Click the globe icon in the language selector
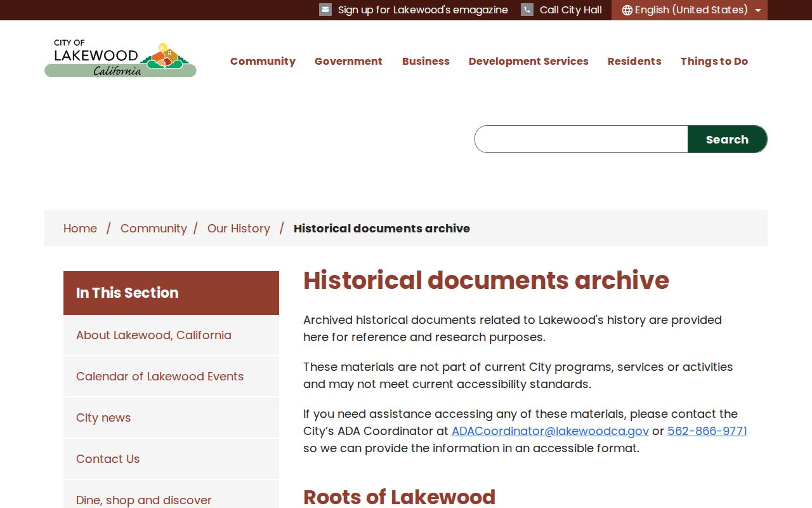This screenshot has height=508, width=812. [x=627, y=10]
